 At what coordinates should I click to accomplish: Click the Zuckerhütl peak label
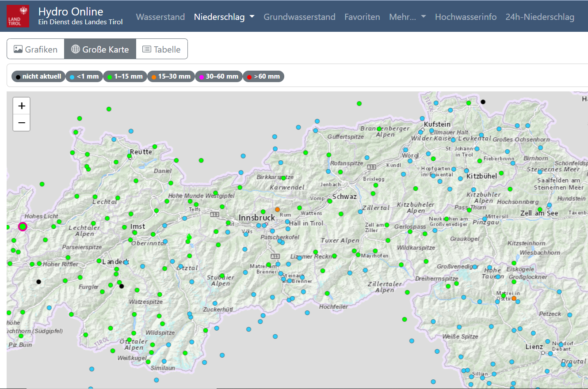pyautogui.click(x=218, y=310)
